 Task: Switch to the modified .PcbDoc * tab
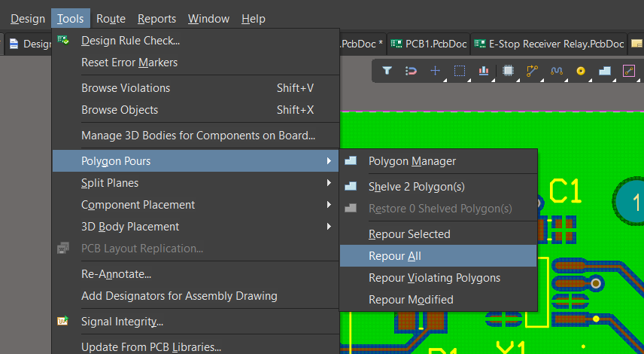click(x=363, y=44)
